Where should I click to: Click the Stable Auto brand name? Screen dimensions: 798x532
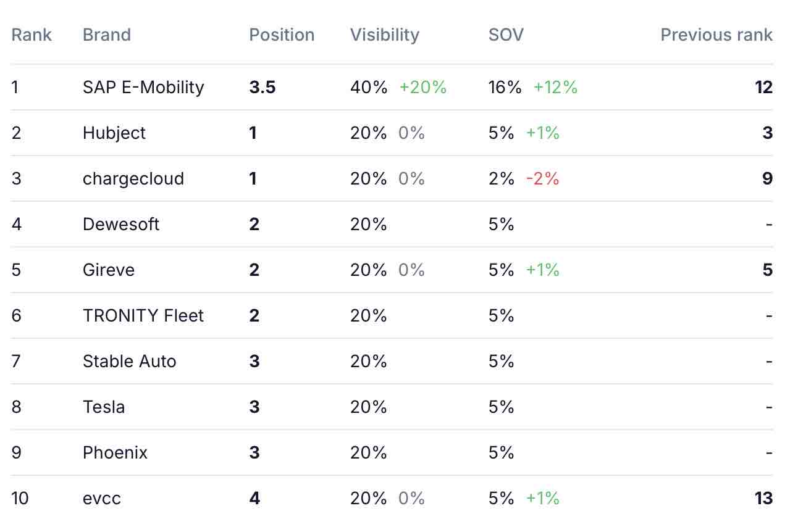pos(130,361)
